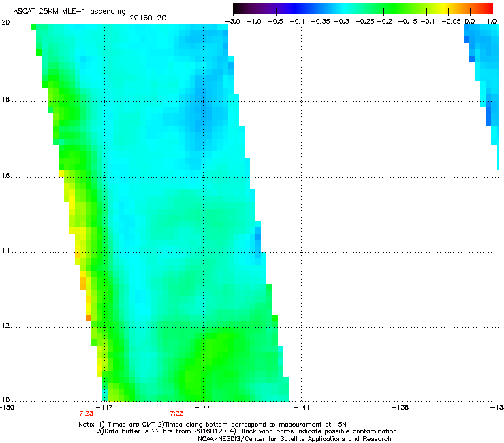504x443 pixels.
Task: Click the -1.0 colorbar tick label
Action: [253, 22]
